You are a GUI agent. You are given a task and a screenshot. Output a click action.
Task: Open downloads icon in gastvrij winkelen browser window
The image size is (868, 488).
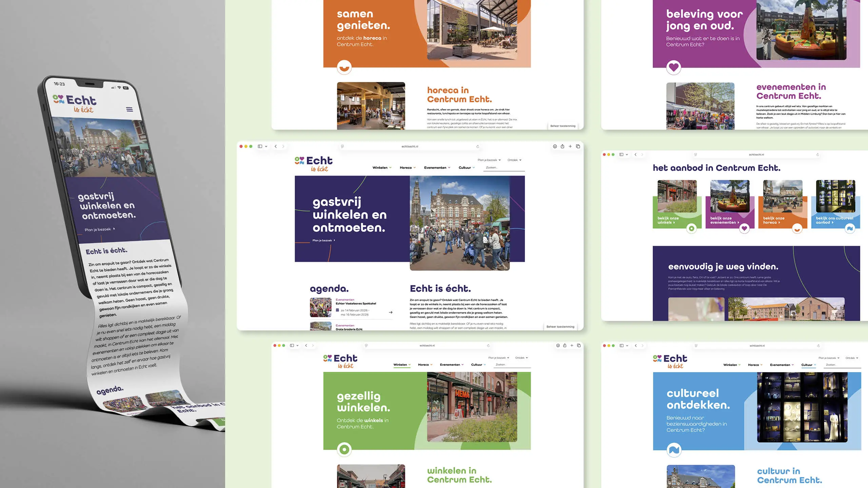tap(555, 146)
